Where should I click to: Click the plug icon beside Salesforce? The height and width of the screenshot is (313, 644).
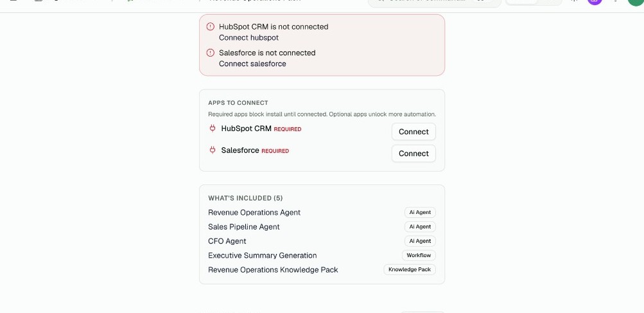213,150
